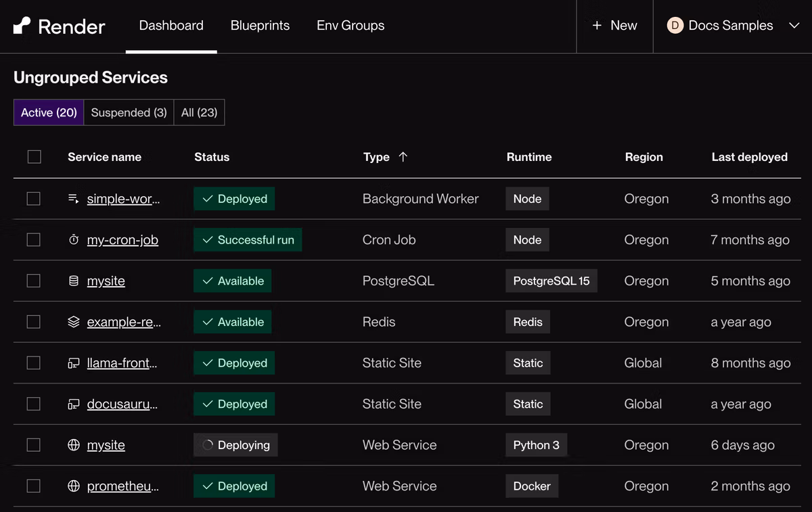Click the Ungrouped Services heading
Viewport: 812px width, 512px height.
point(91,78)
